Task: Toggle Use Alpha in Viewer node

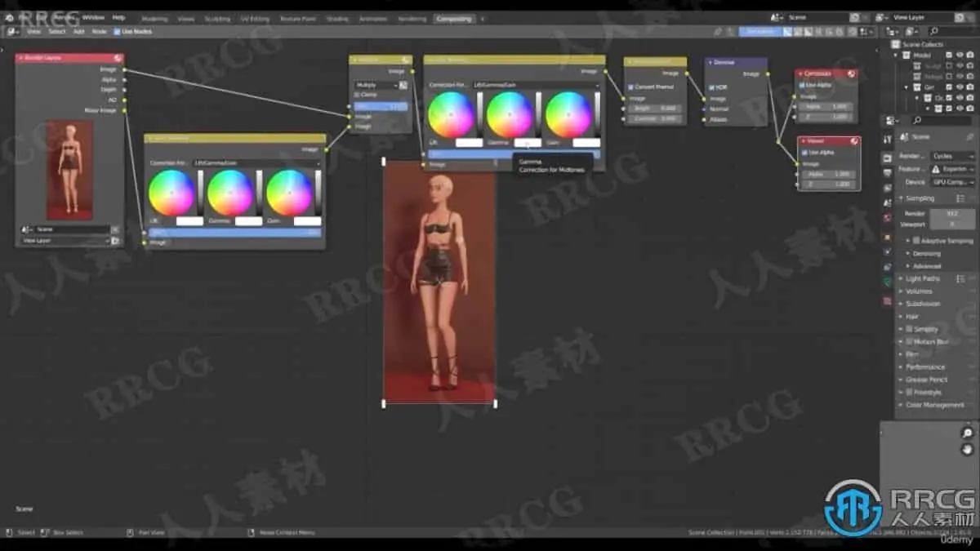Action: point(805,152)
